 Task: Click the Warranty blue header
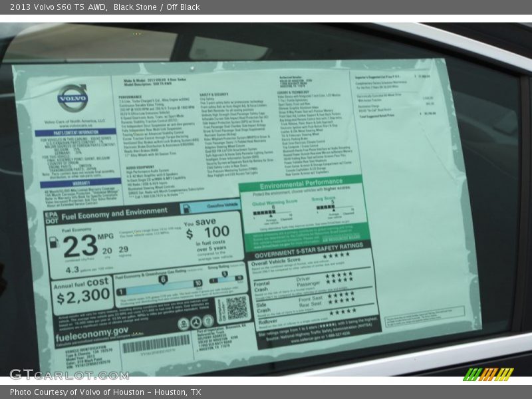[80, 183]
